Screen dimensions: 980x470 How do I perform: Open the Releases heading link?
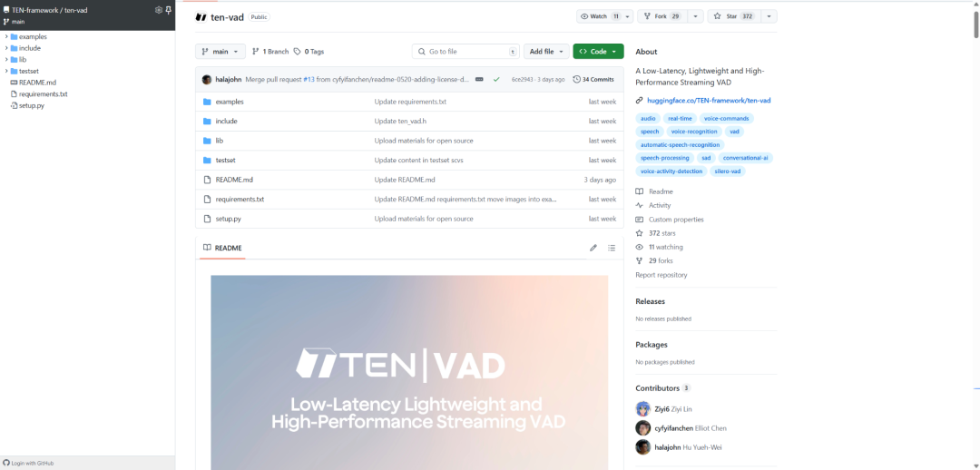pyautogui.click(x=650, y=301)
